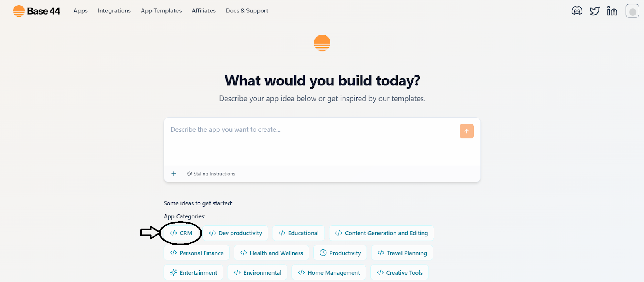Pick the Health and Wellness category
The image size is (644, 282).
[271, 253]
